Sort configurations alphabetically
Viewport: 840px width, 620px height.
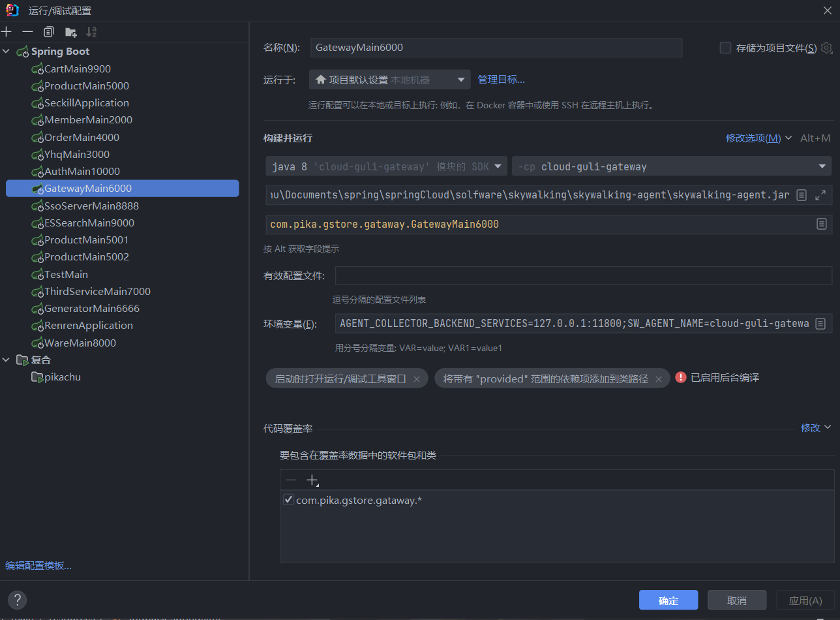(91, 31)
